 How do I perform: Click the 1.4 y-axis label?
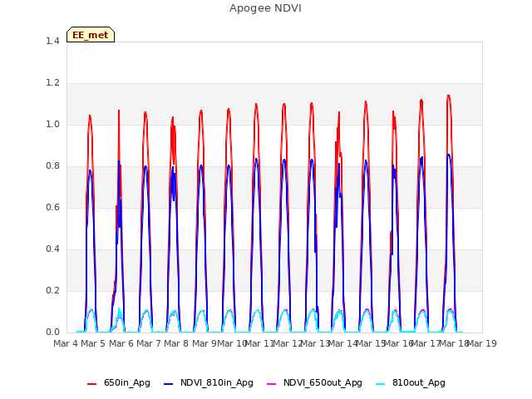point(52,41)
